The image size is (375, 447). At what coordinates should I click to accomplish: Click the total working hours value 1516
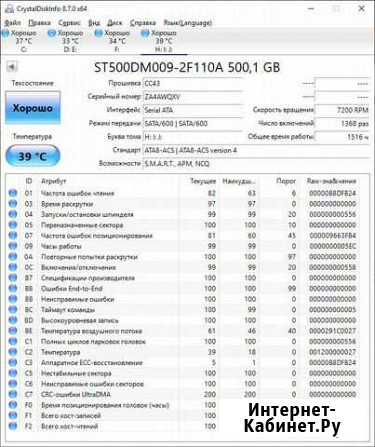tap(342, 137)
